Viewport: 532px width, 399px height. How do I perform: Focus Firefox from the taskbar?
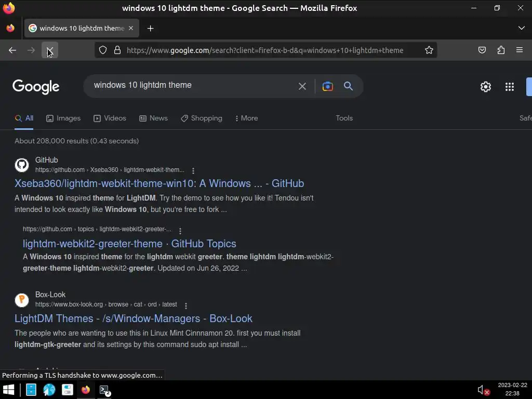pyautogui.click(x=86, y=390)
